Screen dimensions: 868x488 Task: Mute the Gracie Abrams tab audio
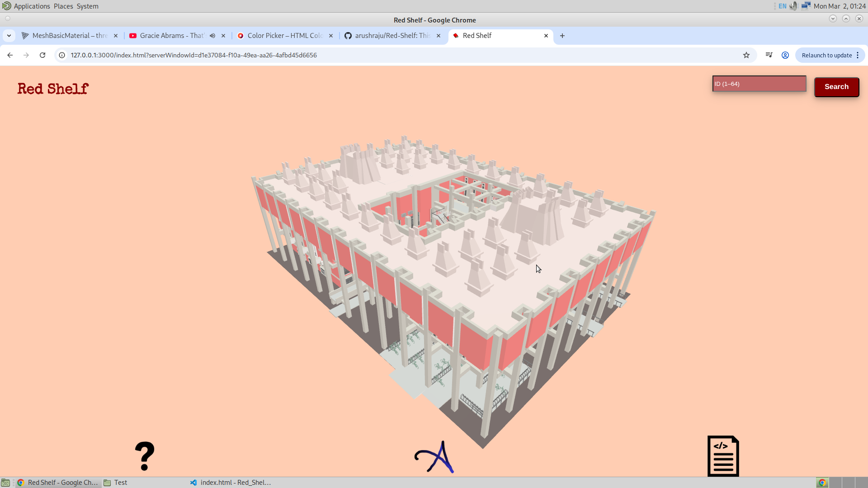[x=212, y=36]
